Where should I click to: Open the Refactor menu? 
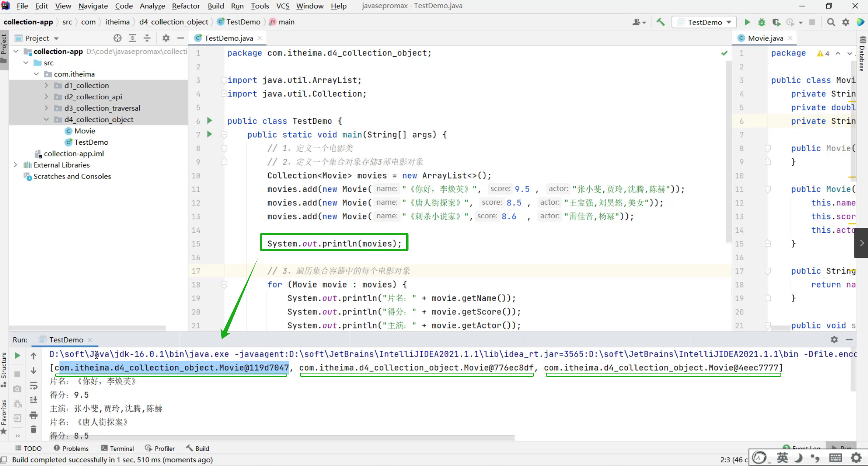[186, 6]
